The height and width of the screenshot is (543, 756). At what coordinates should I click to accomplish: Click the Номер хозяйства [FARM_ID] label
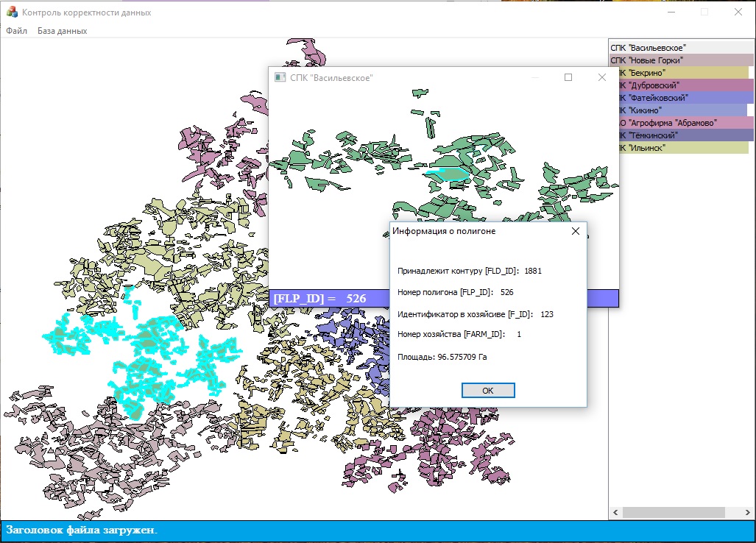tap(451, 334)
